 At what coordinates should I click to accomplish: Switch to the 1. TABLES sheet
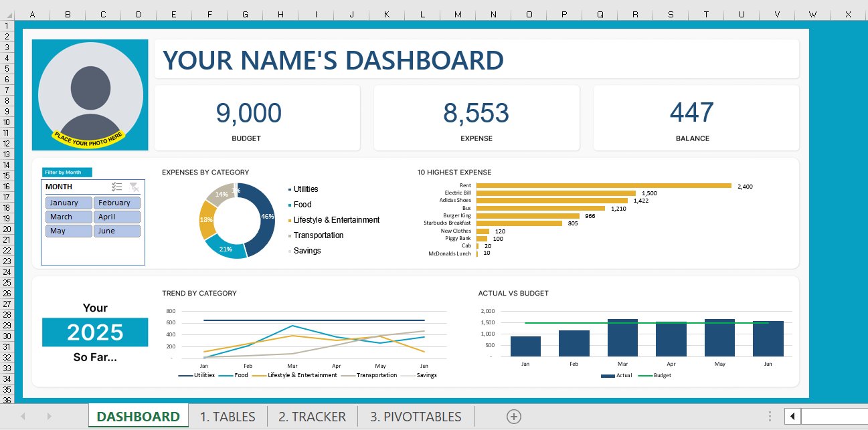click(x=228, y=416)
